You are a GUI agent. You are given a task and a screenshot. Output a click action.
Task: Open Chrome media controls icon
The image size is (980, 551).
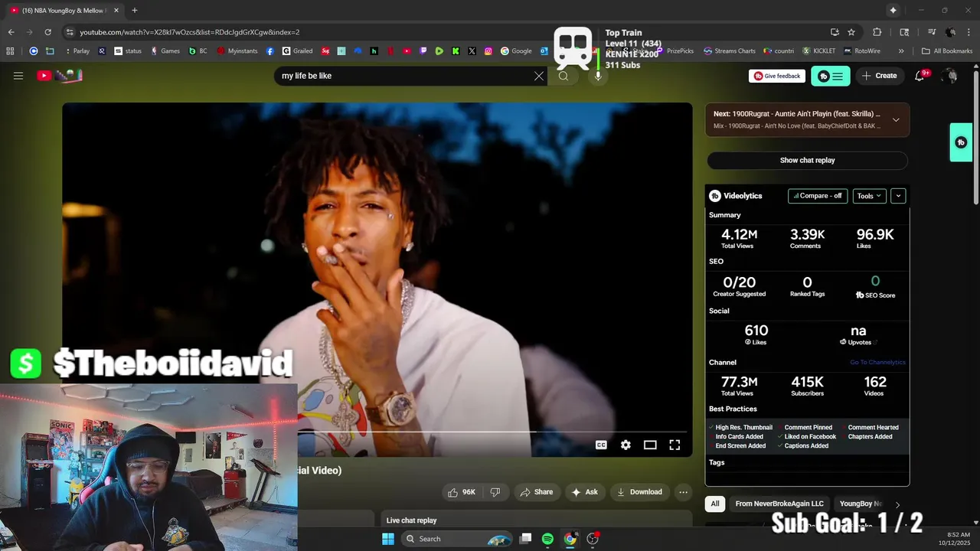932,32
